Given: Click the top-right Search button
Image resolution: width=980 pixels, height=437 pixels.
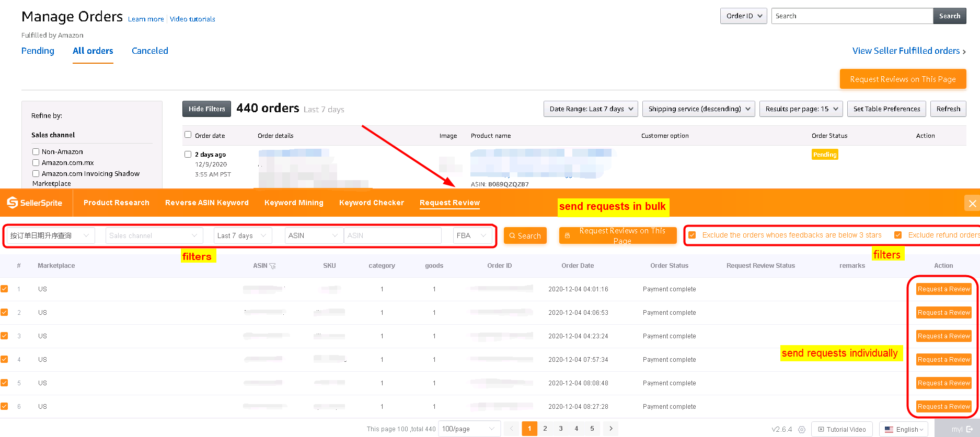Looking at the screenshot, I should [950, 16].
